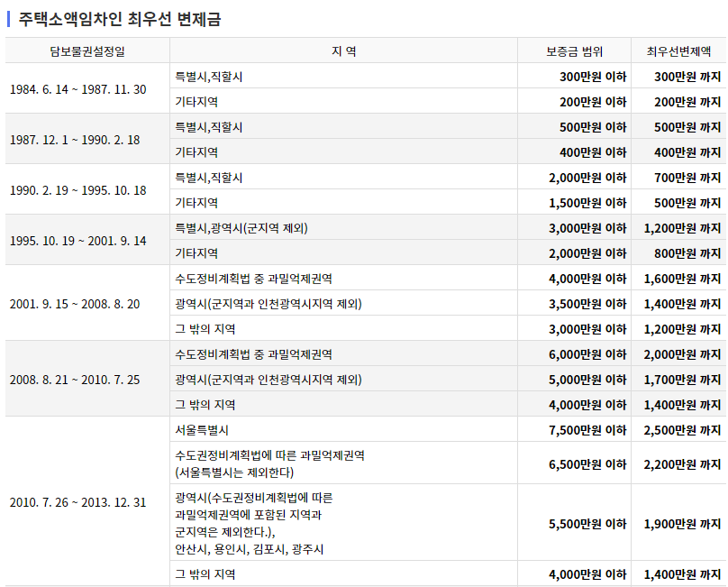Click the '보증금 범위' column header

tap(574, 51)
